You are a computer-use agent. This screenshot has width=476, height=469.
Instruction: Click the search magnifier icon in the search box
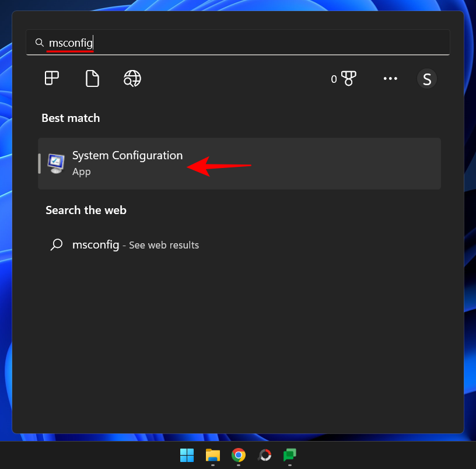(39, 42)
